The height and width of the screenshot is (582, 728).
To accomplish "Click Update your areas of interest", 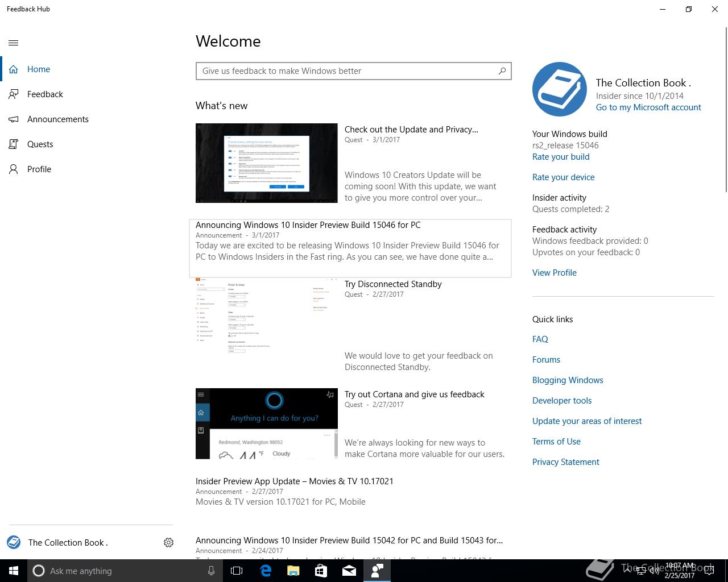I will tap(587, 421).
